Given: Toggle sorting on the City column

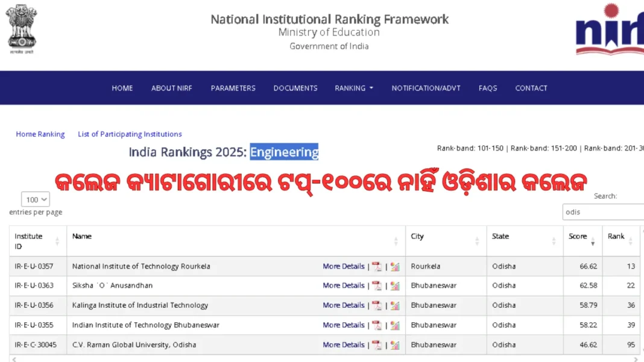Looking at the screenshot, I should point(477,241).
